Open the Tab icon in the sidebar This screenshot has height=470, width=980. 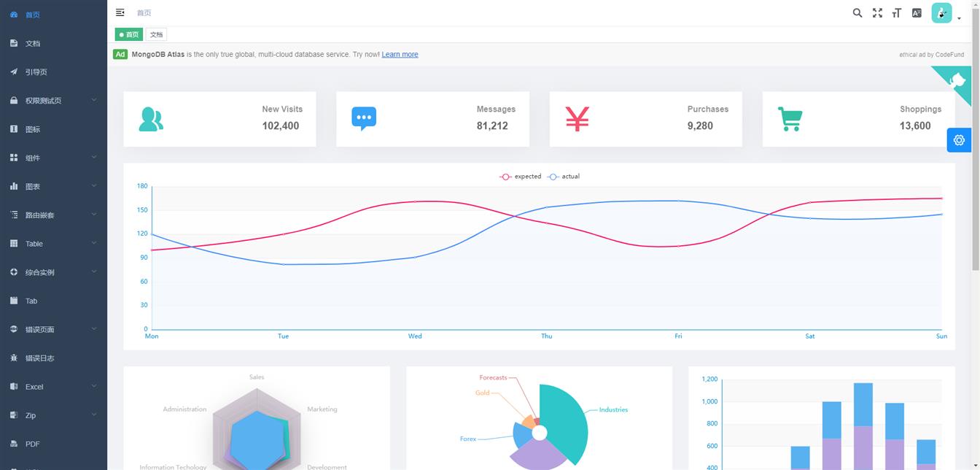tap(14, 301)
